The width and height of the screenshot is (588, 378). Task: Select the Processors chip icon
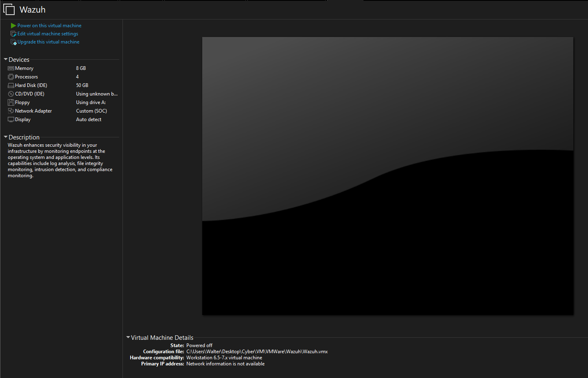click(11, 77)
